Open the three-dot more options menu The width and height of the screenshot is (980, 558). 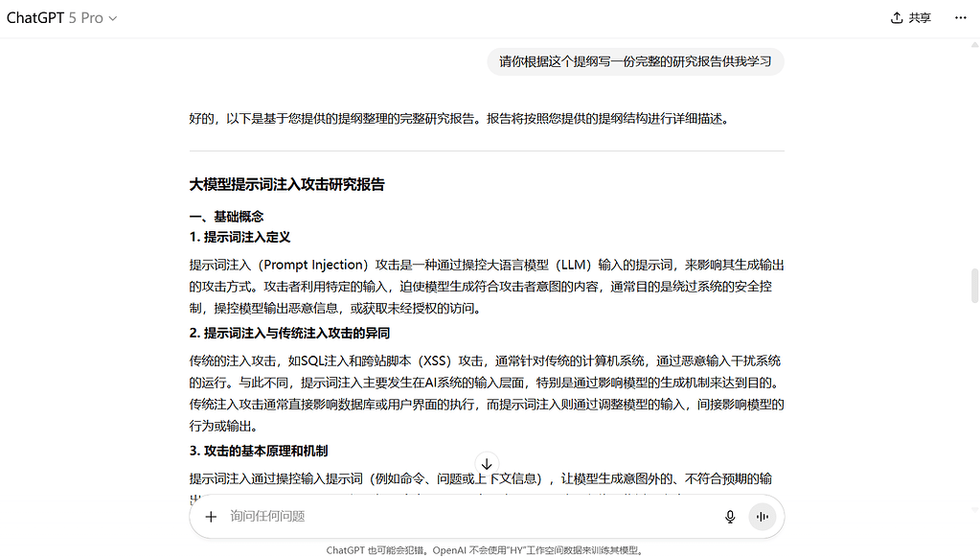pyautogui.click(x=961, y=18)
